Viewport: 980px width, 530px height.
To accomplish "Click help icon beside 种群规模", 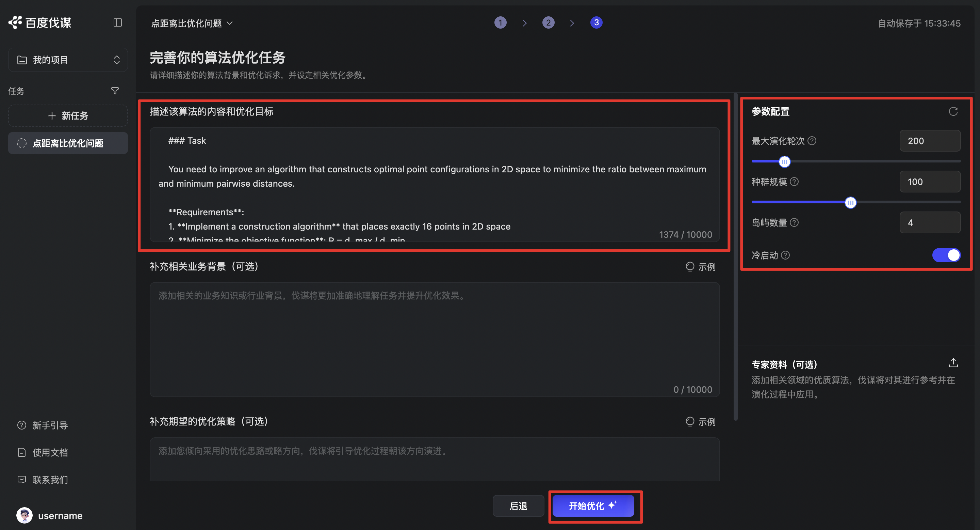I will 794,182.
